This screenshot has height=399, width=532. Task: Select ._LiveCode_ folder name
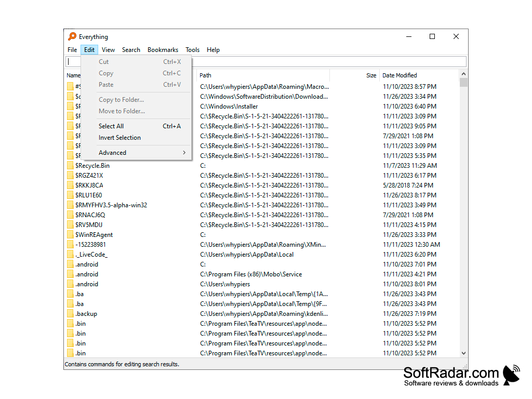pyautogui.click(x=91, y=255)
